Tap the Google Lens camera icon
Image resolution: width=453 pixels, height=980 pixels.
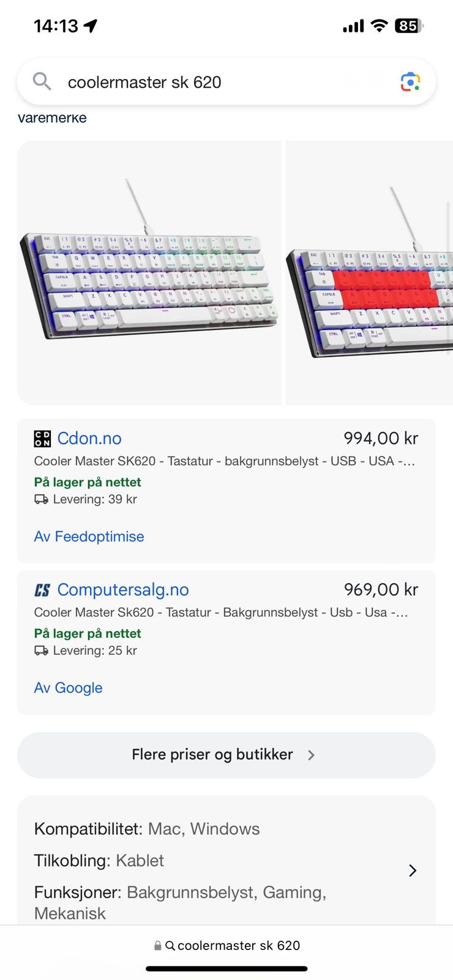pyautogui.click(x=410, y=82)
